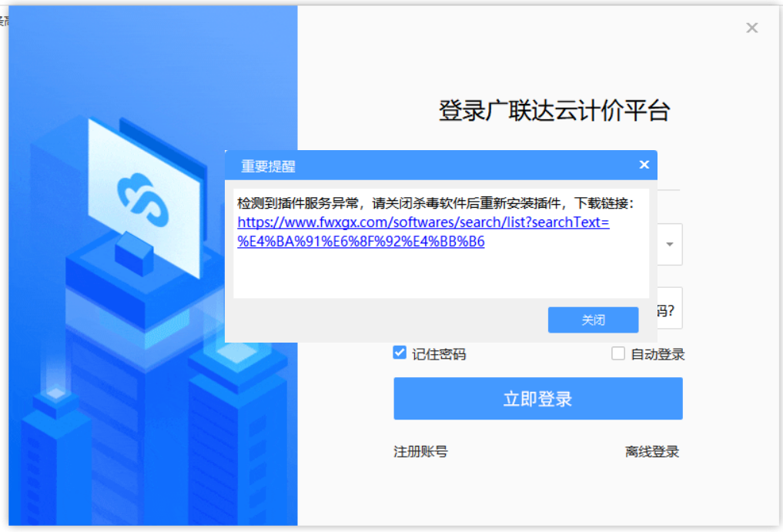This screenshot has width=783, height=532.
Task: Enable the 自动登录 checkbox
Action: pyautogui.click(x=617, y=353)
